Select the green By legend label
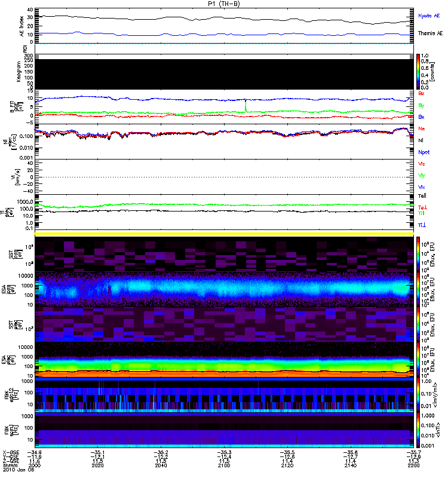This screenshot has width=448, height=478. tap(421, 105)
